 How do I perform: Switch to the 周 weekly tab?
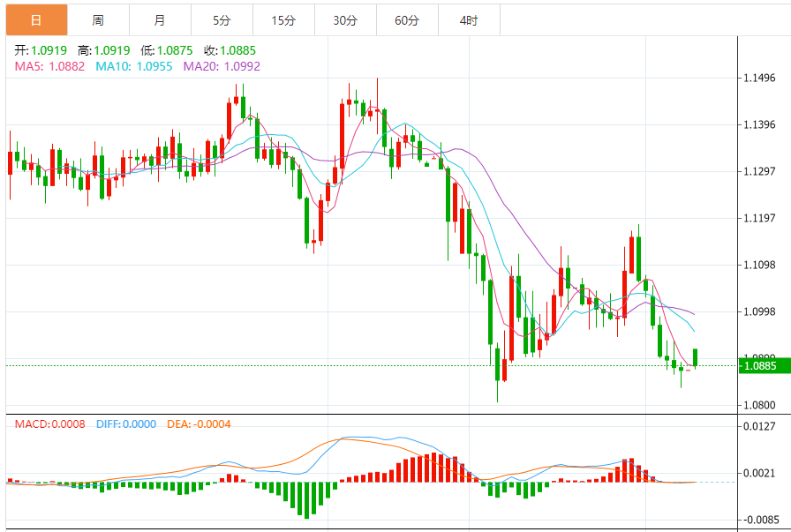pos(98,20)
